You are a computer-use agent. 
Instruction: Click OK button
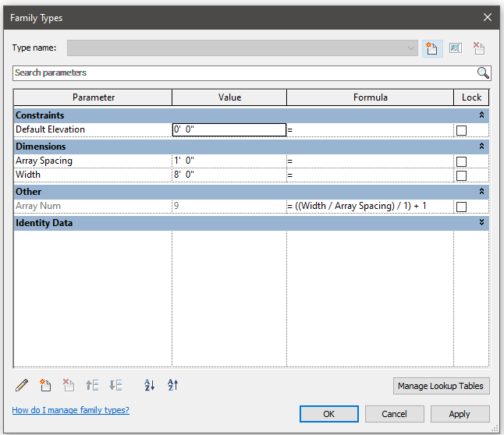(x=328, y=414)
